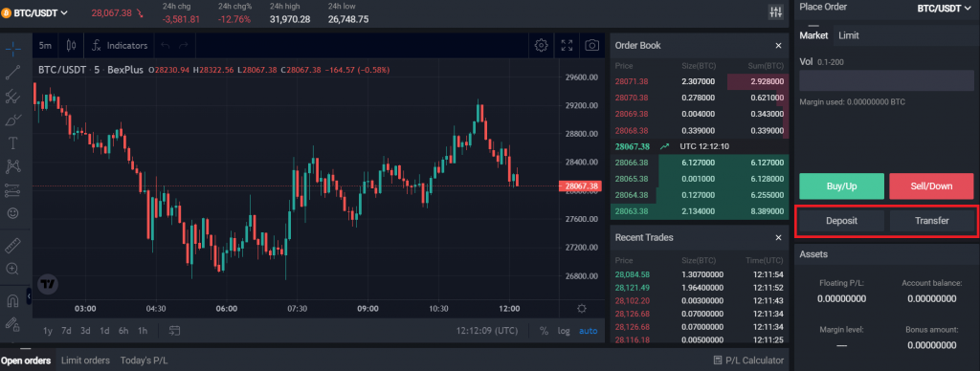Screen dimensions: 980x371
Task: Click recent trade price 28,121.49
Action: click(x=632, y=287)
